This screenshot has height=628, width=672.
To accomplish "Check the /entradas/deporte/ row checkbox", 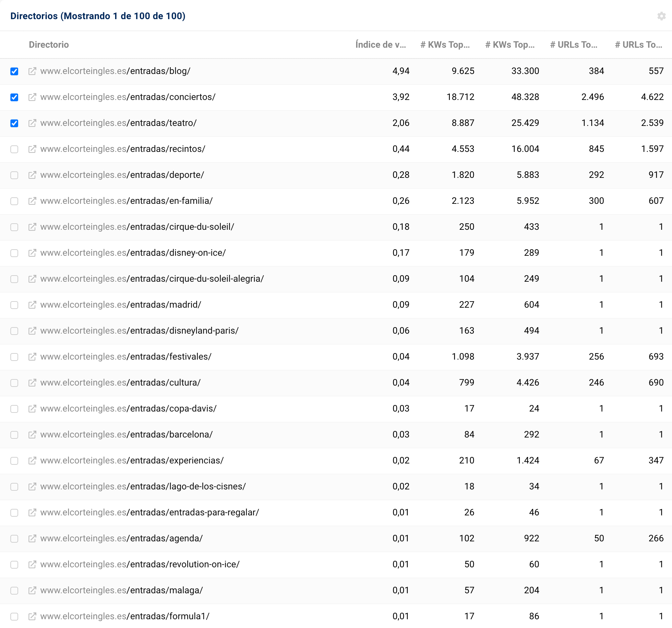I will pyautogui.click(x=14, y=175).
